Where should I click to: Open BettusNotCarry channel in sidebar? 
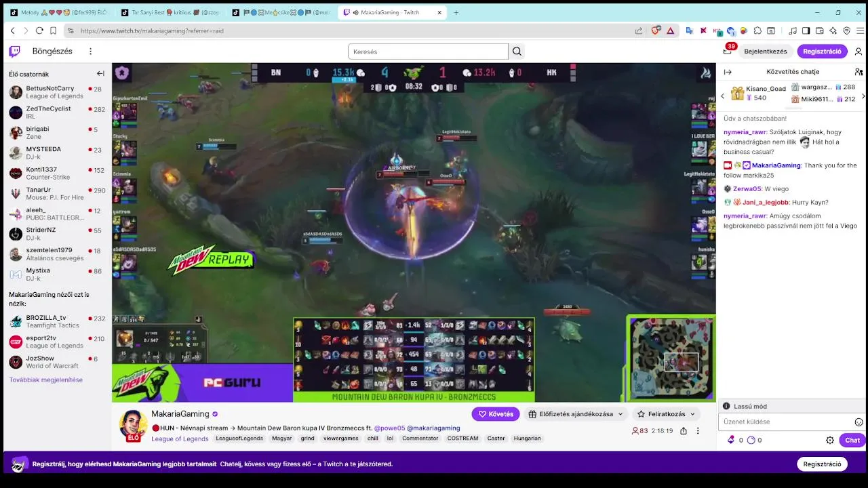pos(58,92)
